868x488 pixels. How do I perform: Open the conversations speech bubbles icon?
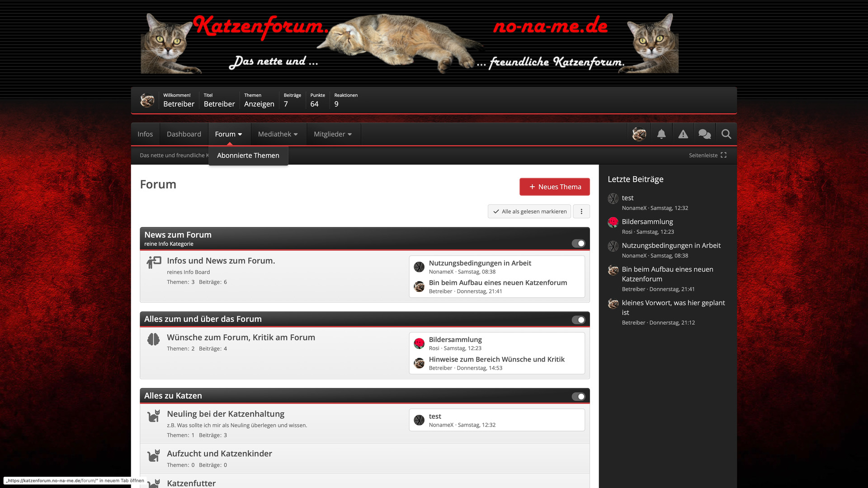[704, 134]
